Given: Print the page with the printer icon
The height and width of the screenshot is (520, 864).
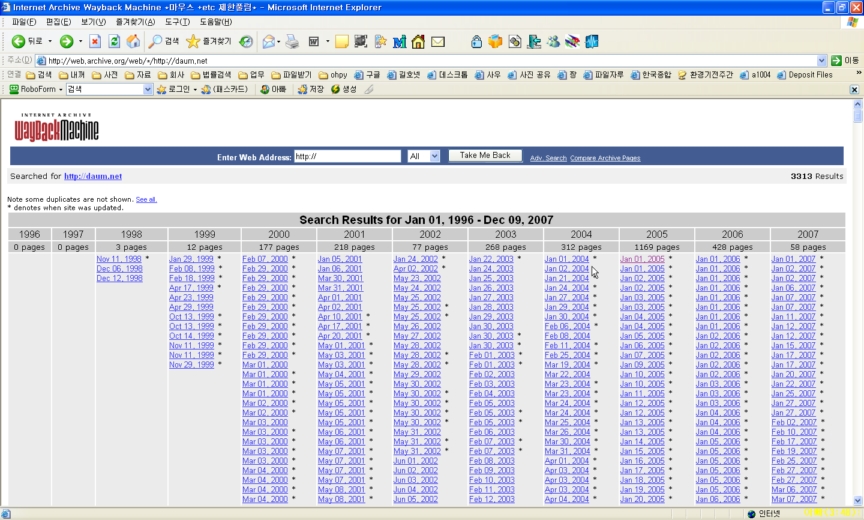Looking at the screenshot, I should pyautogui.click(x=292, y=41).
